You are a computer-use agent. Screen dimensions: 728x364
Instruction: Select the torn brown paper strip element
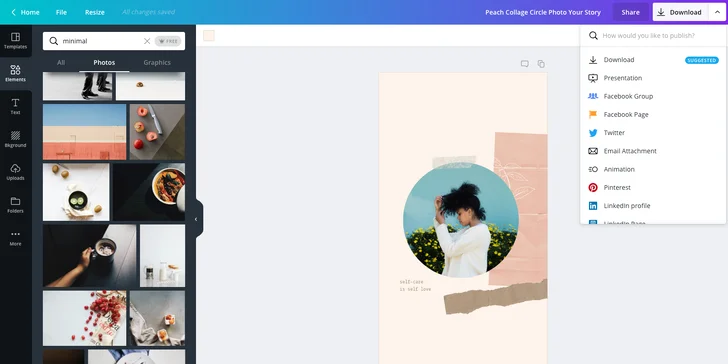click(x=495, y=296)
